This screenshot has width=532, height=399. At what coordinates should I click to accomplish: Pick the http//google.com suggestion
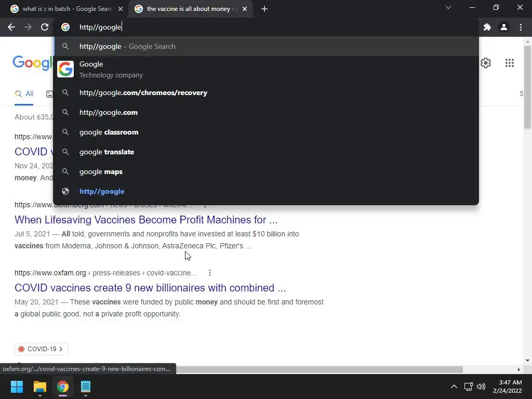click(266, 112)
